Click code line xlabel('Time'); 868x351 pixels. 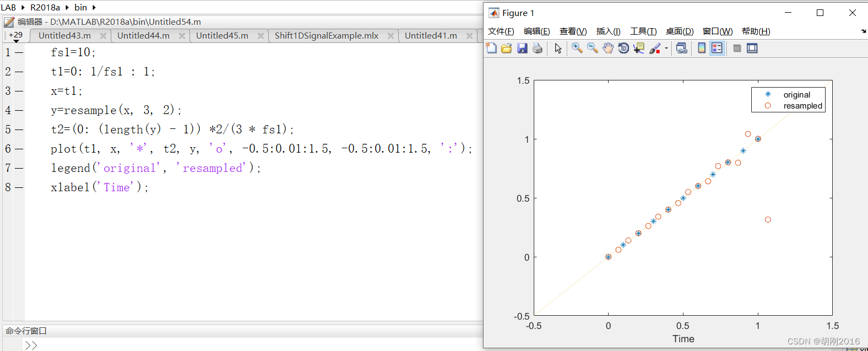[100, 187]
